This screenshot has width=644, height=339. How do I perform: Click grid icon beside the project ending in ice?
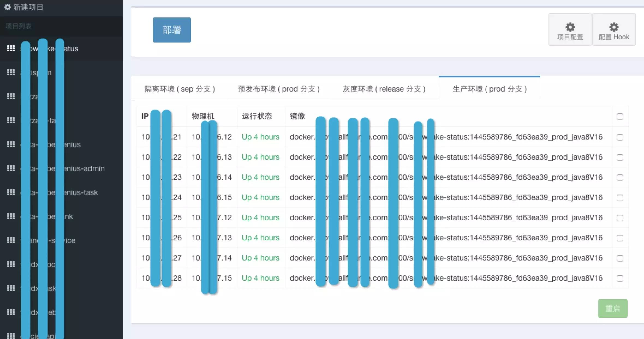(x=11, y=240)
